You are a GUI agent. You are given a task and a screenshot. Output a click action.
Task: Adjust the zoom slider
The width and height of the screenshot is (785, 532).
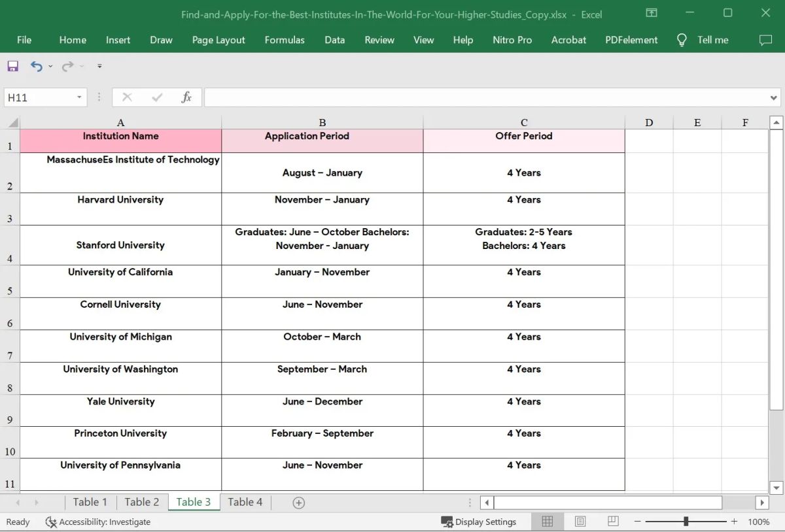point(686,521)
